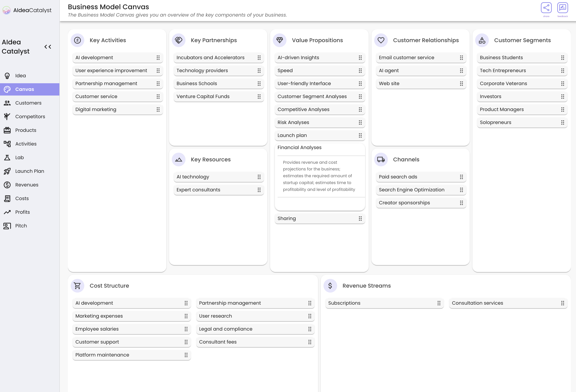
Task: Click the share button
Action: tap(546, 8)
